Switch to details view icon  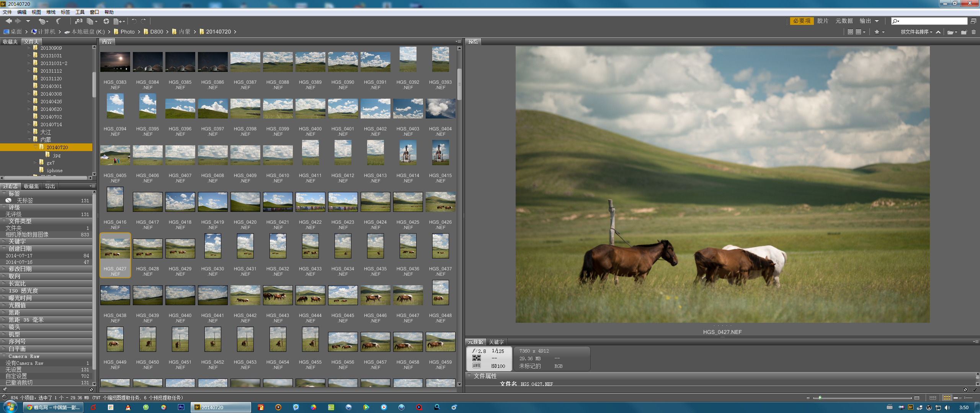[x=957, y=398]
